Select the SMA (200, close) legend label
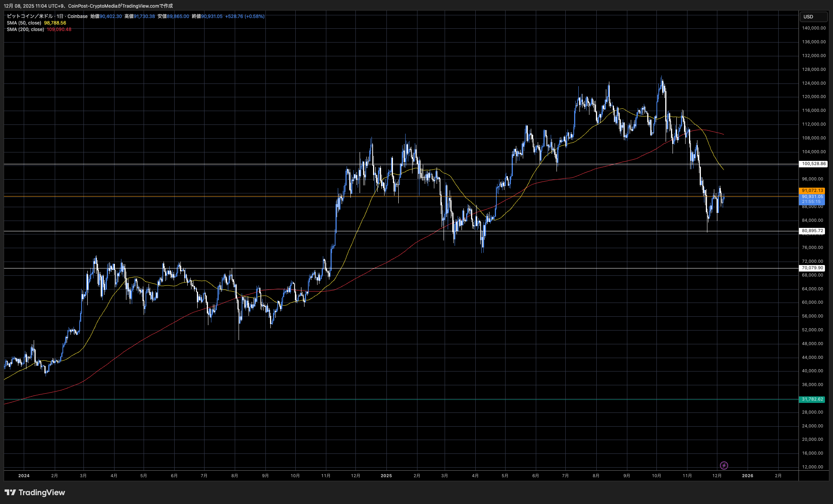The height and width of the screenshot is (504, 833). pos(25,29)
